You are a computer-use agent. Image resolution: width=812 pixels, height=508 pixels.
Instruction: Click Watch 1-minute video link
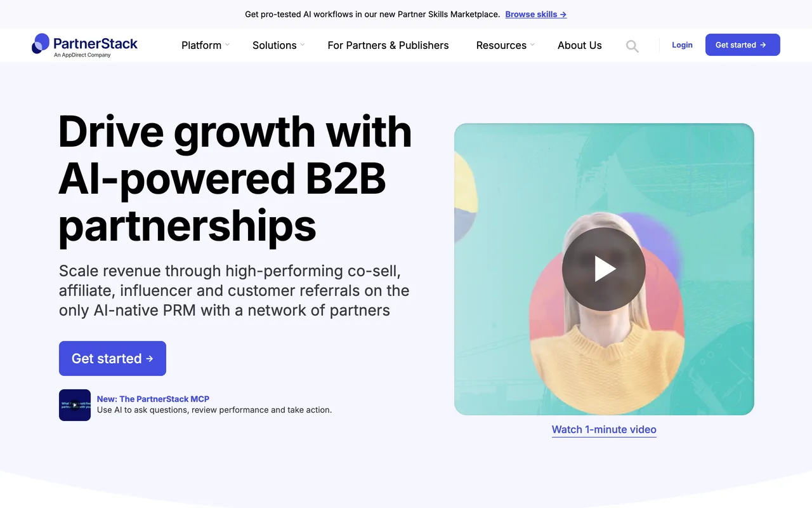[x=604, y=429]
